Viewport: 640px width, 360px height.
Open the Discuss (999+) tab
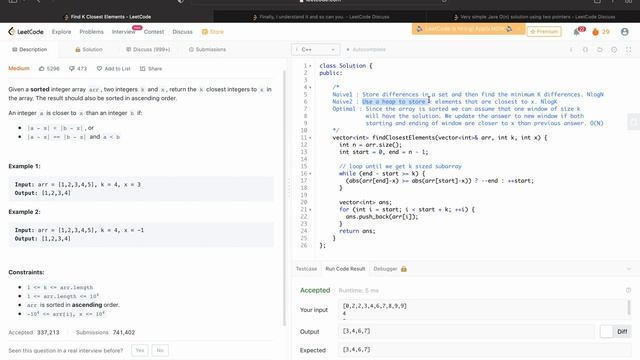148,49
